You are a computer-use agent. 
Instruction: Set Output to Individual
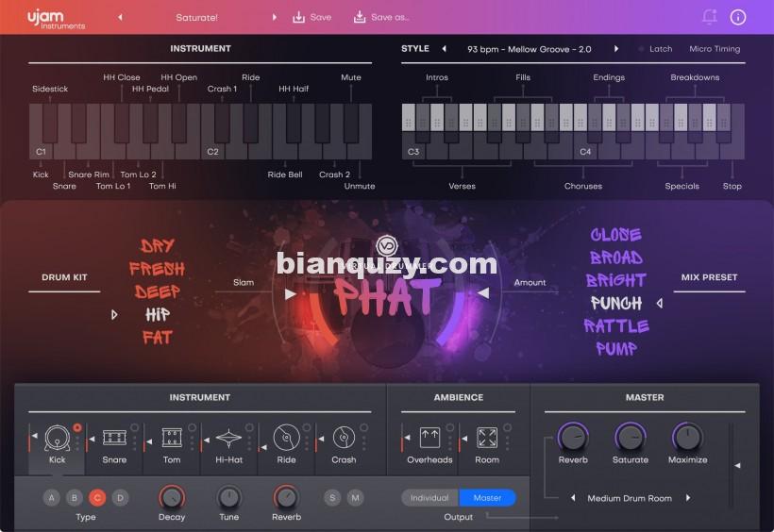[429, 498]
